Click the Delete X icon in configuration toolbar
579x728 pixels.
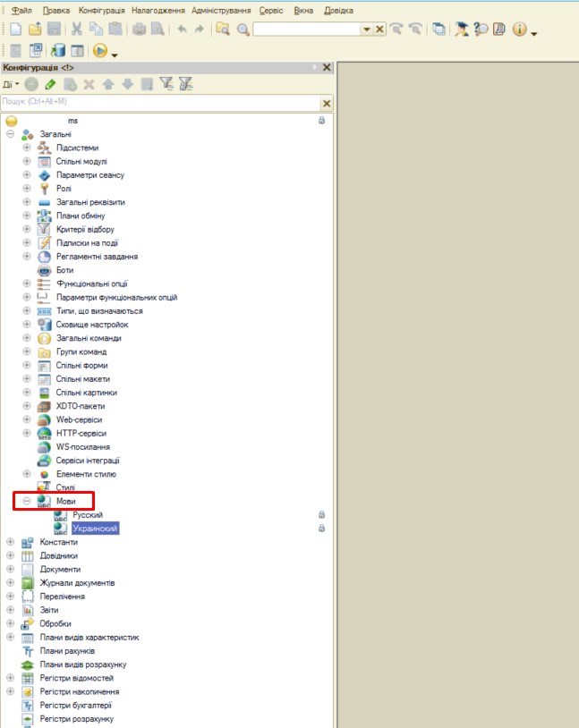(x=89, y=84)
